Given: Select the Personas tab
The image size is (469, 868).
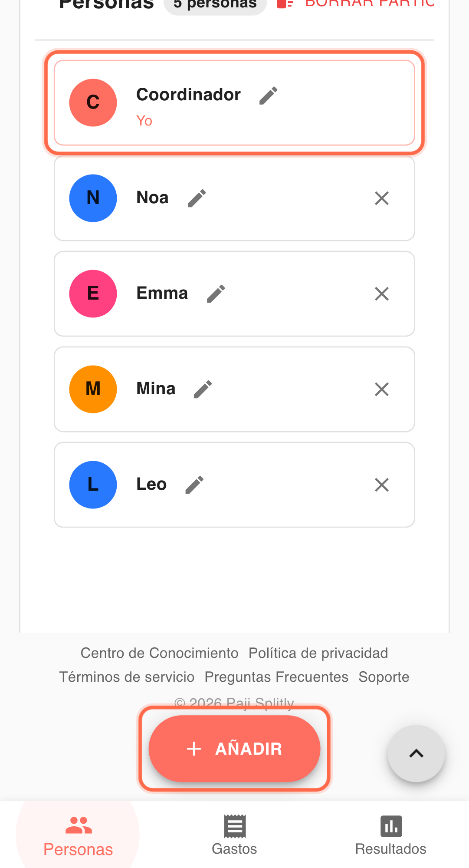Looking at the screenshot, I should coord(78,835).
